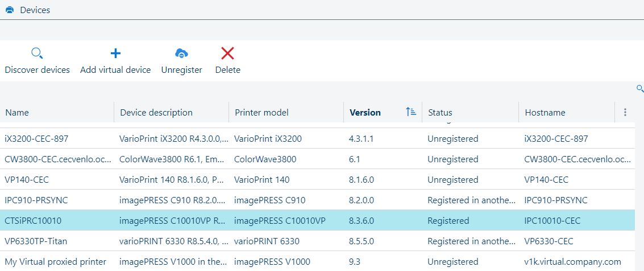
Task: Click the printer icon beside Devices title
Action: (x=10, y=10)
